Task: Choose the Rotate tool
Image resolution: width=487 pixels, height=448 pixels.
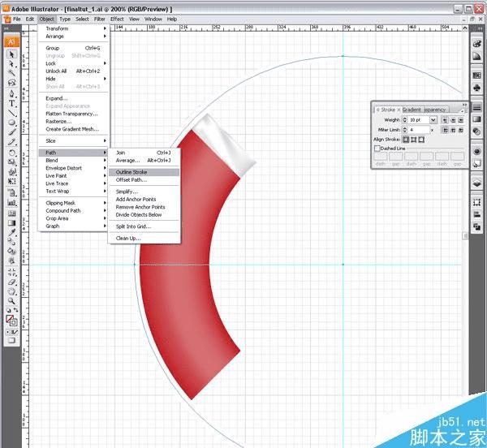Action: pos(11,153)
